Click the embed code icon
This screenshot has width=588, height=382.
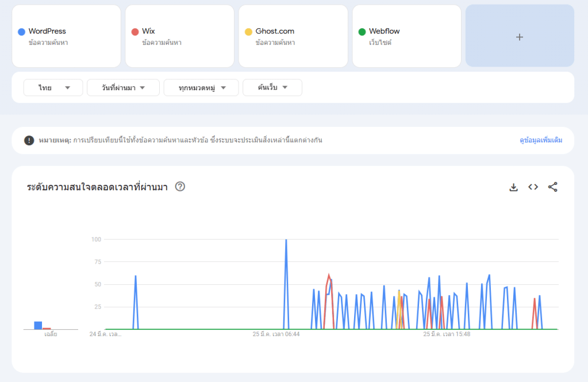533,187
